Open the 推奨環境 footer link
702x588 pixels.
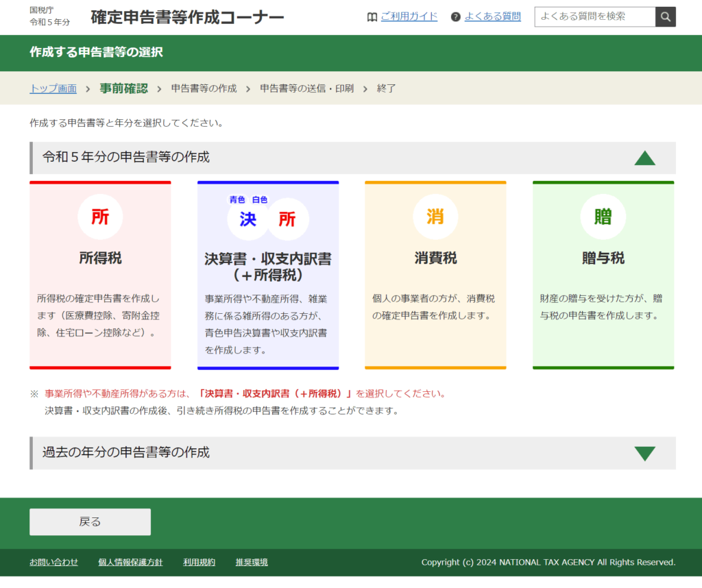[252, 562]
